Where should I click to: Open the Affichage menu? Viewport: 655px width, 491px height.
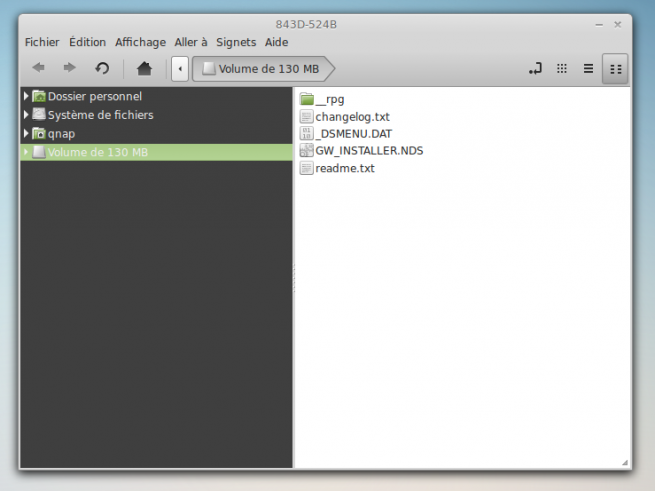(140, 42)
